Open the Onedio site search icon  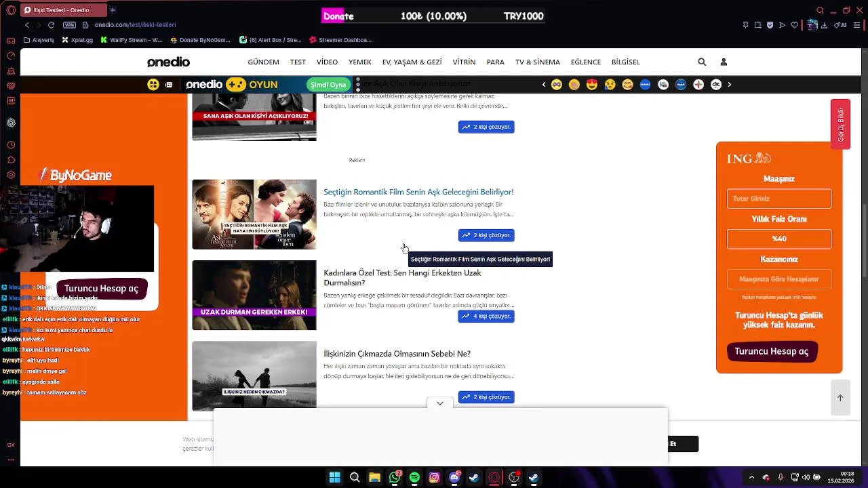coord(702,62)
